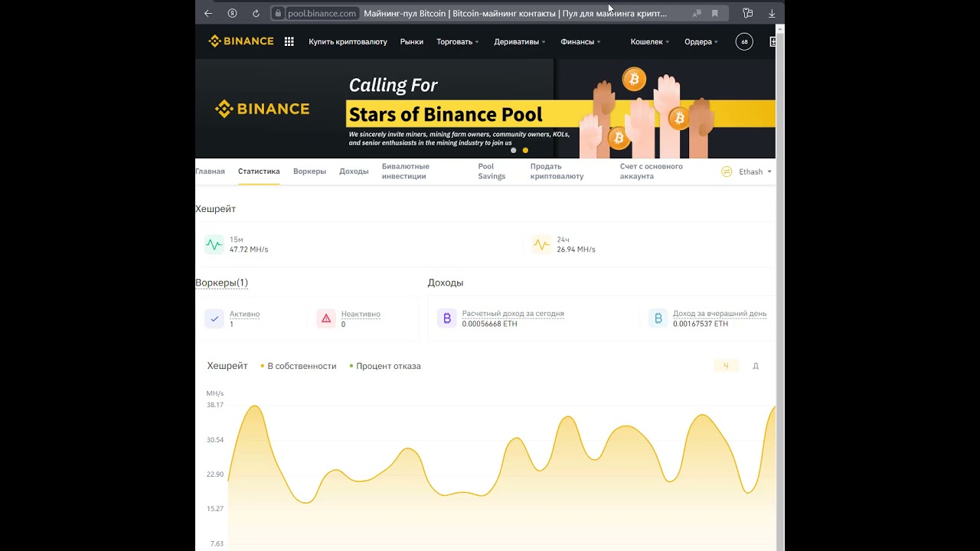Go to the Рынки page
The image size is (980, 551).
411,41
